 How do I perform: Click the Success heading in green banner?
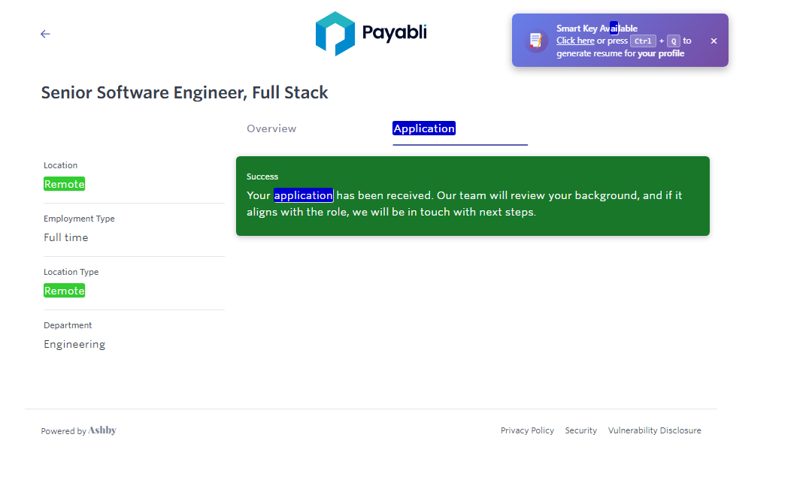[x=262, y=177]
